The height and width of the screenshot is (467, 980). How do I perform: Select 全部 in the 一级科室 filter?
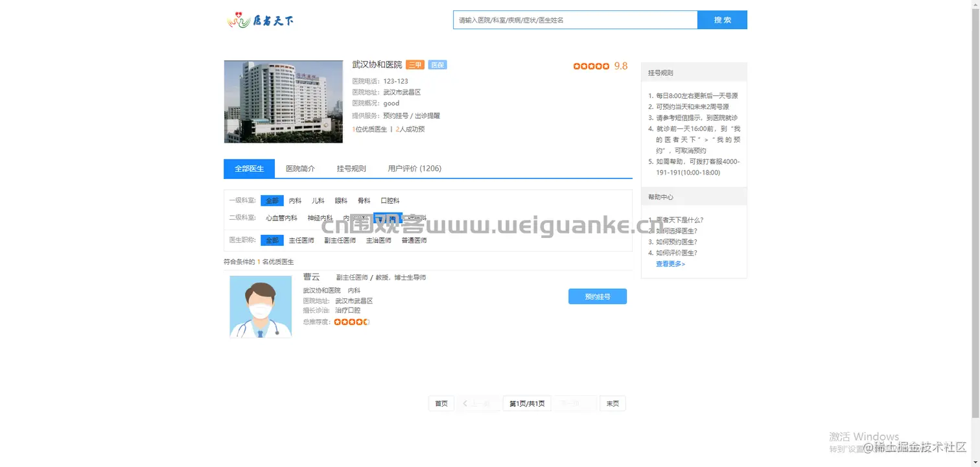272,201
